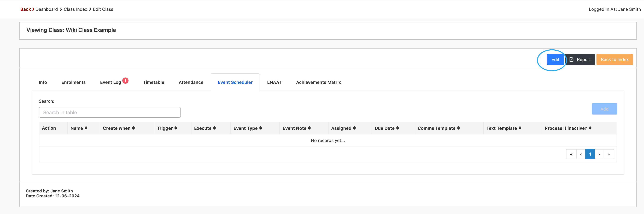The height and width of the screenshot is (214, 644).
Task: Click the blue Edit button
Action: pyautogui.click(x=555, y=60)
